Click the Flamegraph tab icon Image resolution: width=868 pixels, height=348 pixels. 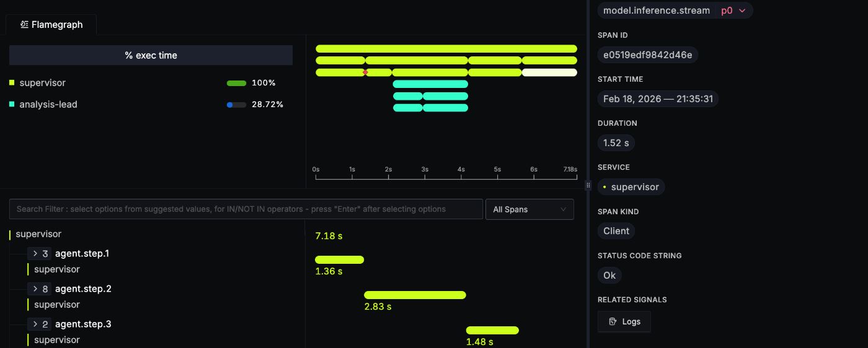(x=24, y=25)
